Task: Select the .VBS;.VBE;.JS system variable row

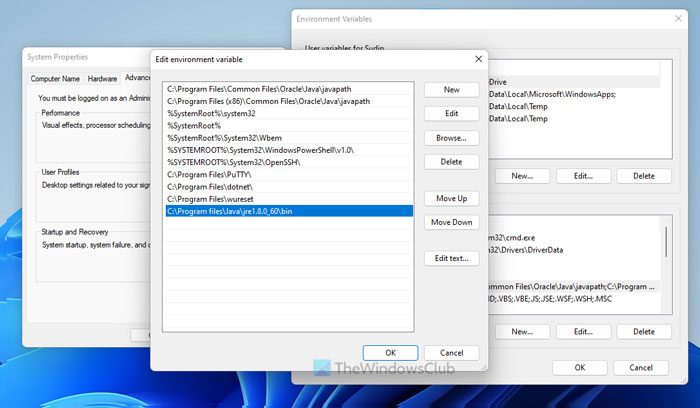Action: (x=574, y=299)
